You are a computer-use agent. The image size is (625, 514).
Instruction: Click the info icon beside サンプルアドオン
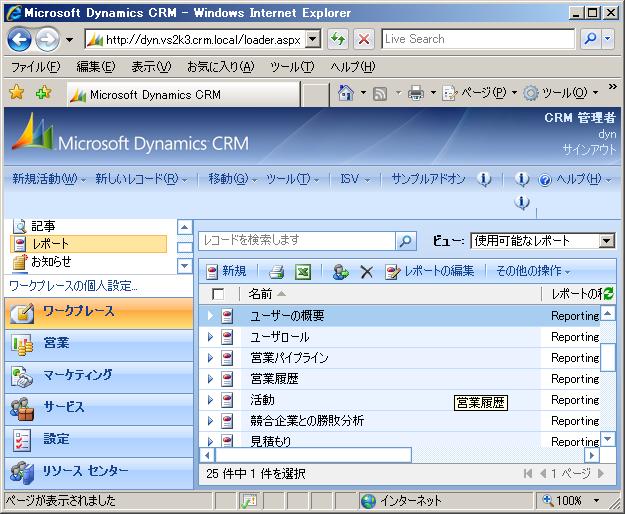[x=484, y=179]
